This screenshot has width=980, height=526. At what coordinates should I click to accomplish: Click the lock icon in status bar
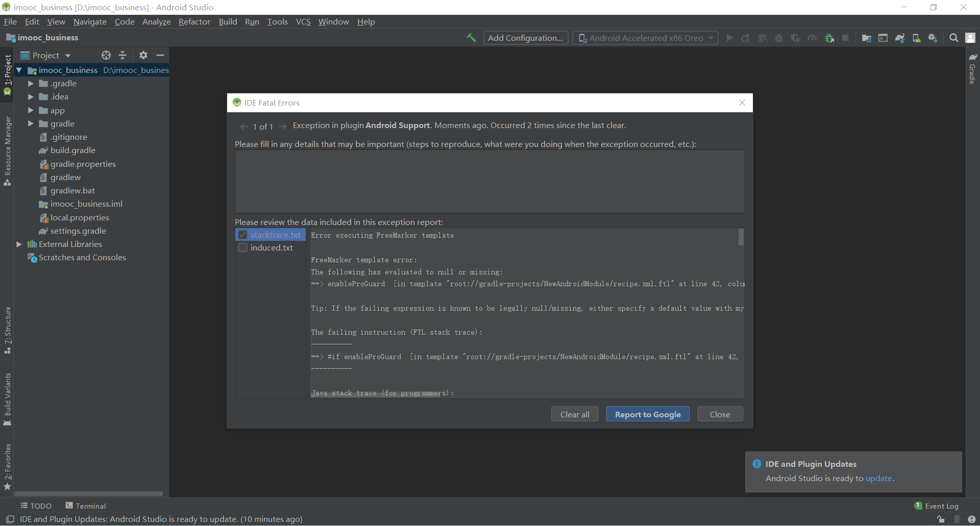[941, 519]
